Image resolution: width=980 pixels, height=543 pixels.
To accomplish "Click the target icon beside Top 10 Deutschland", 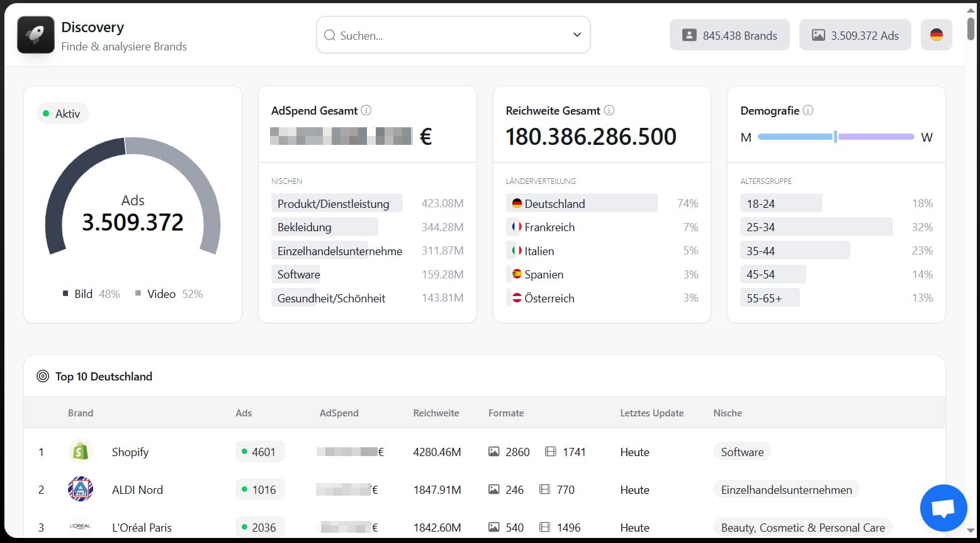I will (x=43, y=376).
